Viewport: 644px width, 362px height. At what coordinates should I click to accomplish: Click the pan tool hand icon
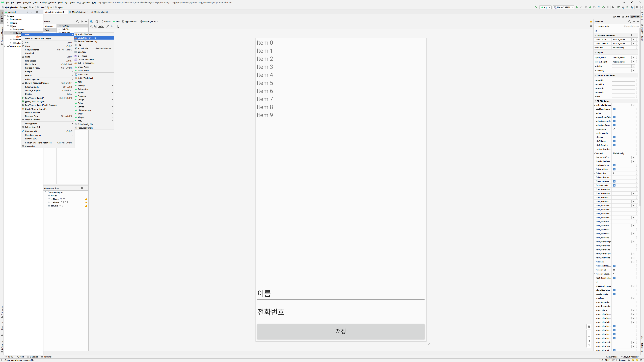[589, 326]
